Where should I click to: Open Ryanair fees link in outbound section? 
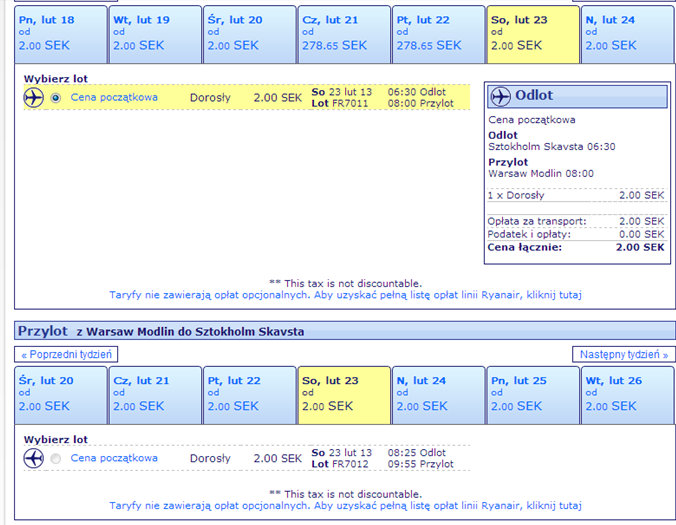pyautogui.click(x=345, y=295)
